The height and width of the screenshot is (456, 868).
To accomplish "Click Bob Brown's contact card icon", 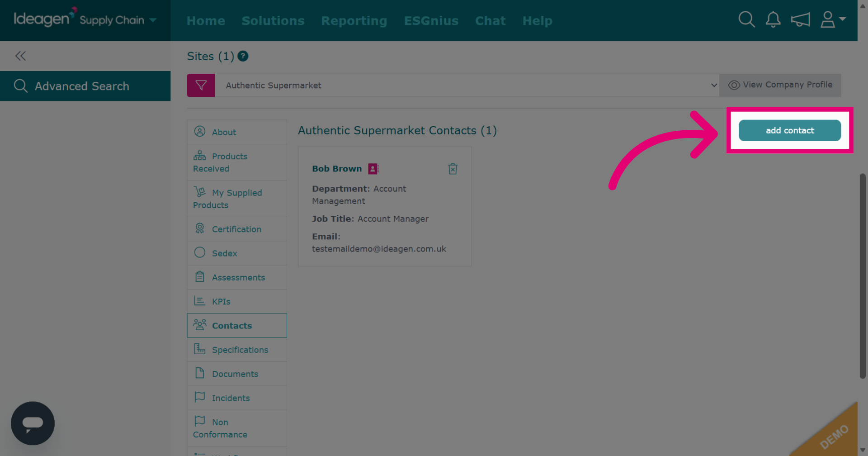I will point(373,169).
